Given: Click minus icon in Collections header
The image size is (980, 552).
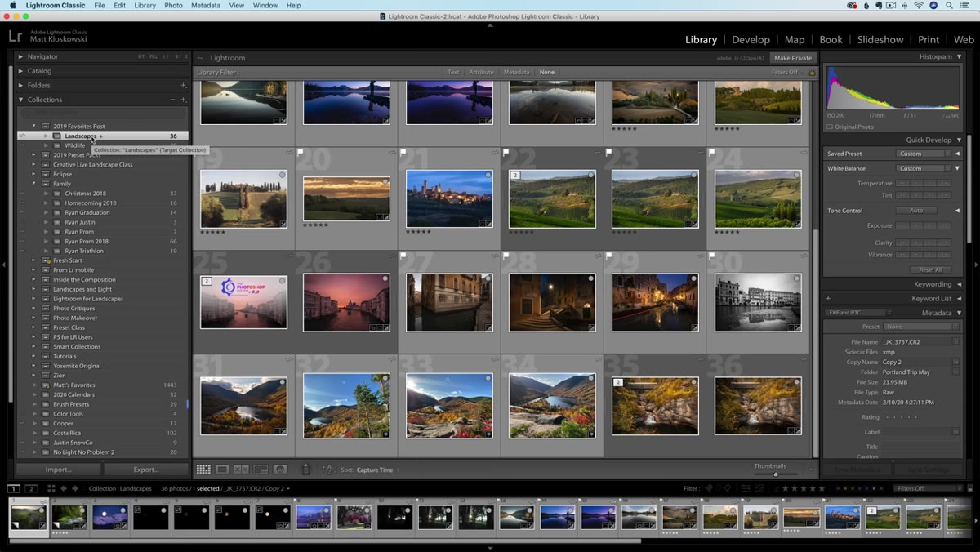Looking at the screenshot, I should pos(172,100).
